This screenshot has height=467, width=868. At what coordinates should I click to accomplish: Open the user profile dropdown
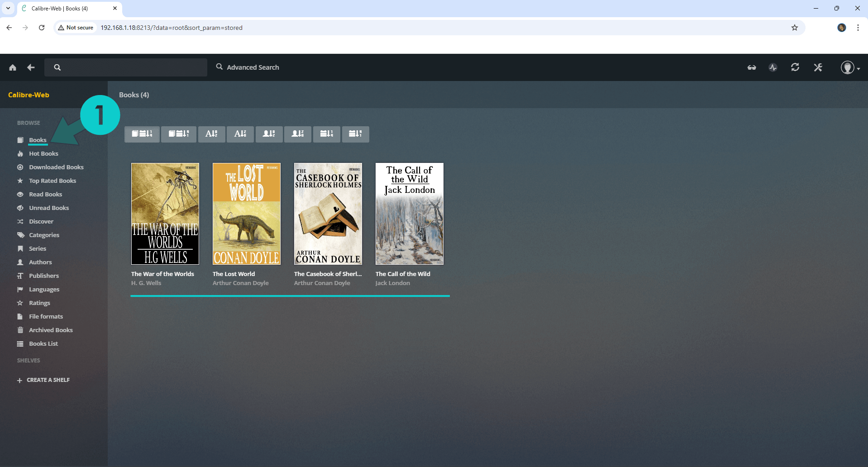(x=850, y=67)
